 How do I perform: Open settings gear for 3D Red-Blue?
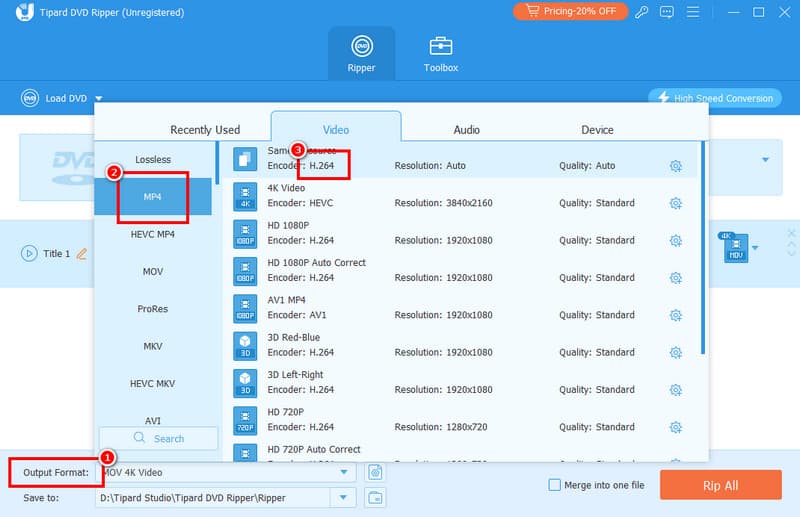(676, 352)
